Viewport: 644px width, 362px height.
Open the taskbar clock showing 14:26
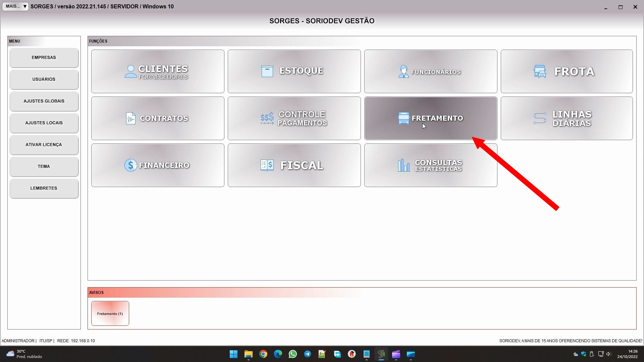(628, 354)
